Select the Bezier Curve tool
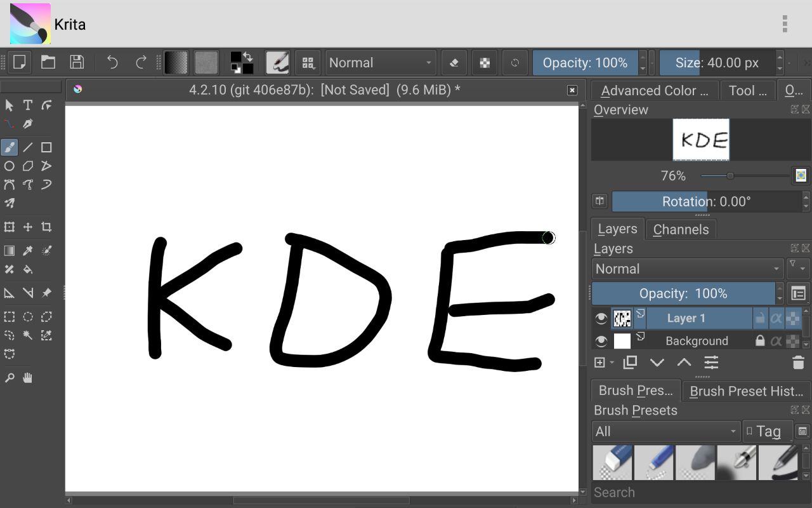The image size is (812, 508). [x=10, y=185]
